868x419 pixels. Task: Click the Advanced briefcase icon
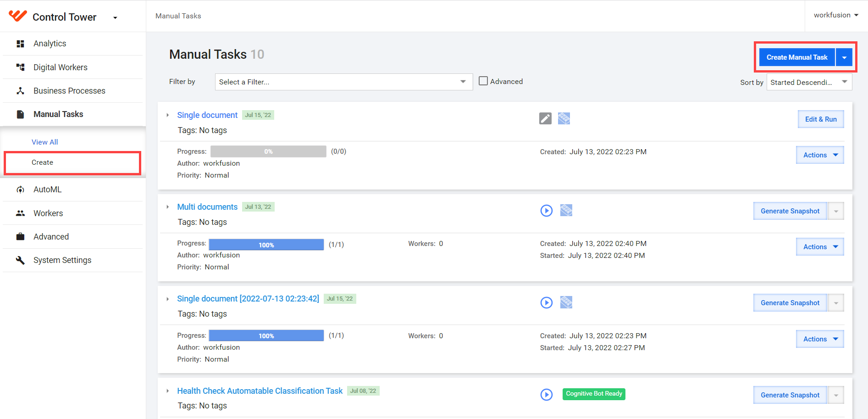20,237
